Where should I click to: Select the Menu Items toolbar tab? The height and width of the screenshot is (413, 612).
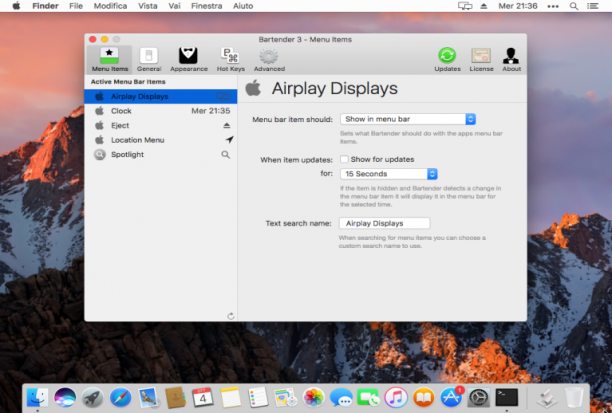point(110,60)
